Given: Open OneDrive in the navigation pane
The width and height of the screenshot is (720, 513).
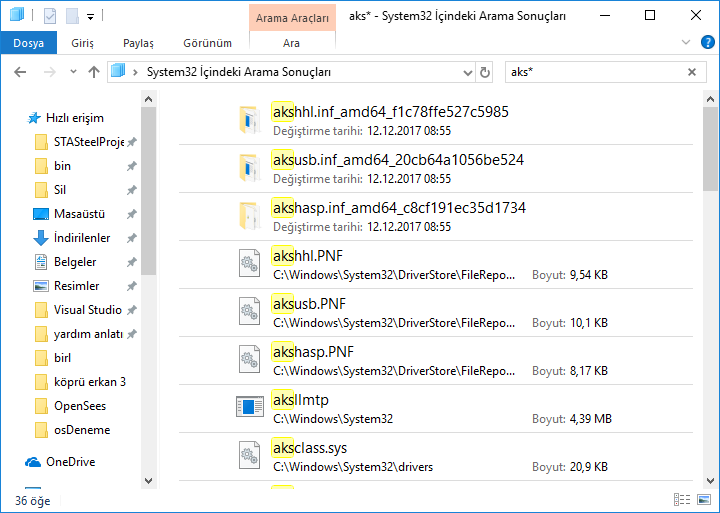Looking at the screenshot, I should click(69, 462).
